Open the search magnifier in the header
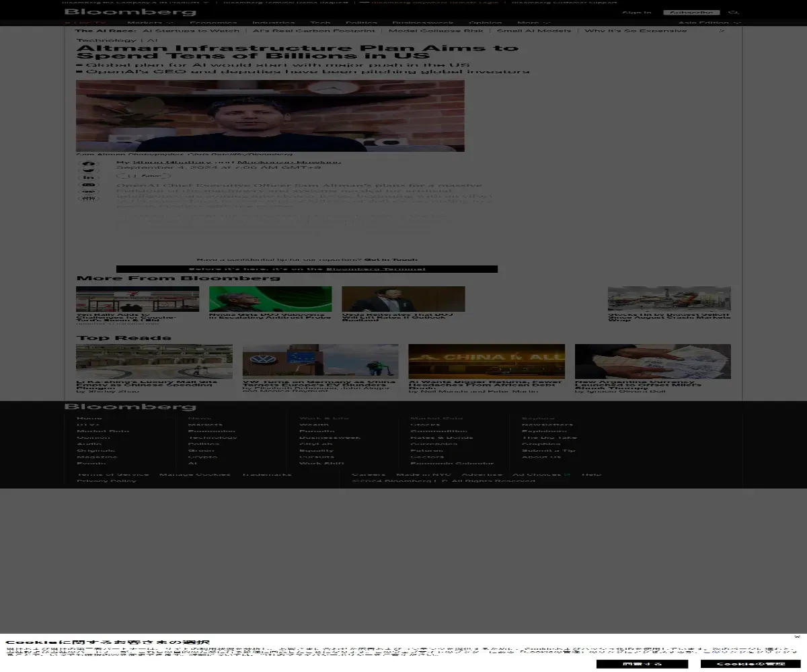 pos(734,12)
